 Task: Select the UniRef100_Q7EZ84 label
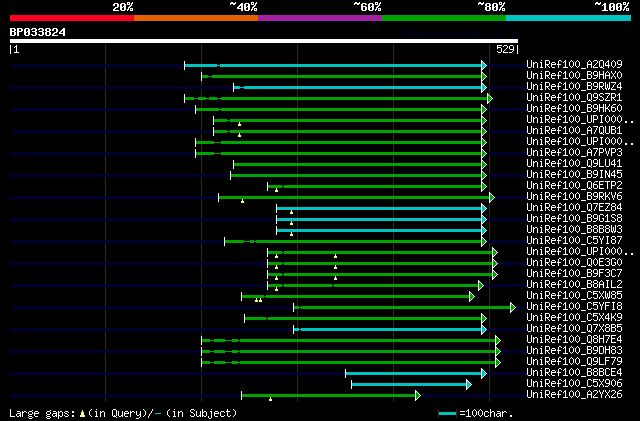(574, 208)
